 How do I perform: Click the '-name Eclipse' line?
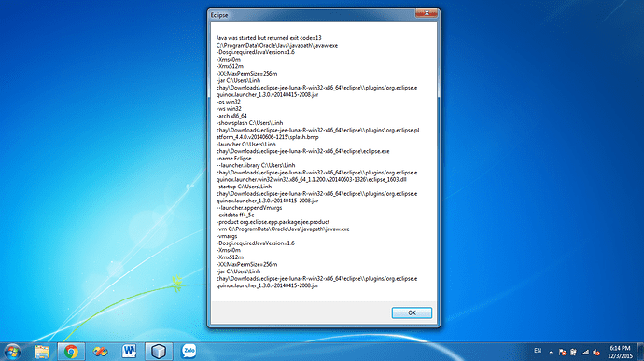point(233,159)
